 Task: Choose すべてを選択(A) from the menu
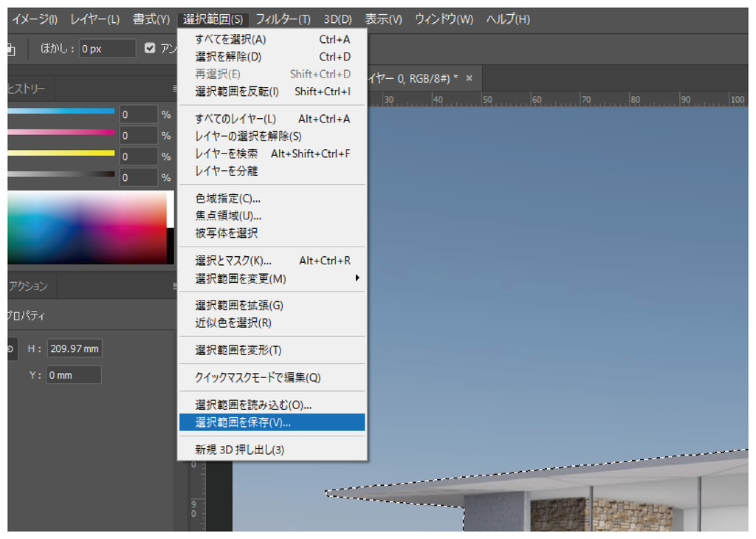coord(272,40)
